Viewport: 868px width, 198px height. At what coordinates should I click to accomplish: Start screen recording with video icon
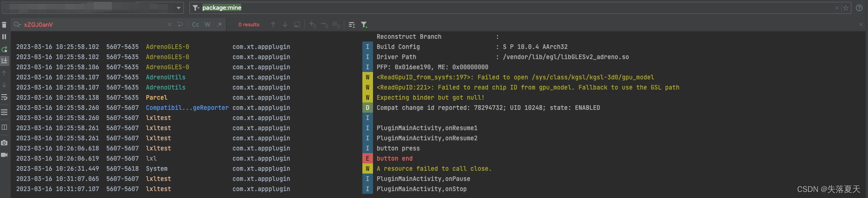(4, 155)
